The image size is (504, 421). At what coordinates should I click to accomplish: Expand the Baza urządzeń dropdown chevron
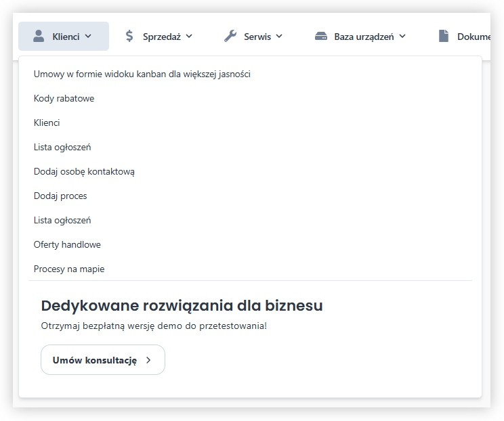402,37
